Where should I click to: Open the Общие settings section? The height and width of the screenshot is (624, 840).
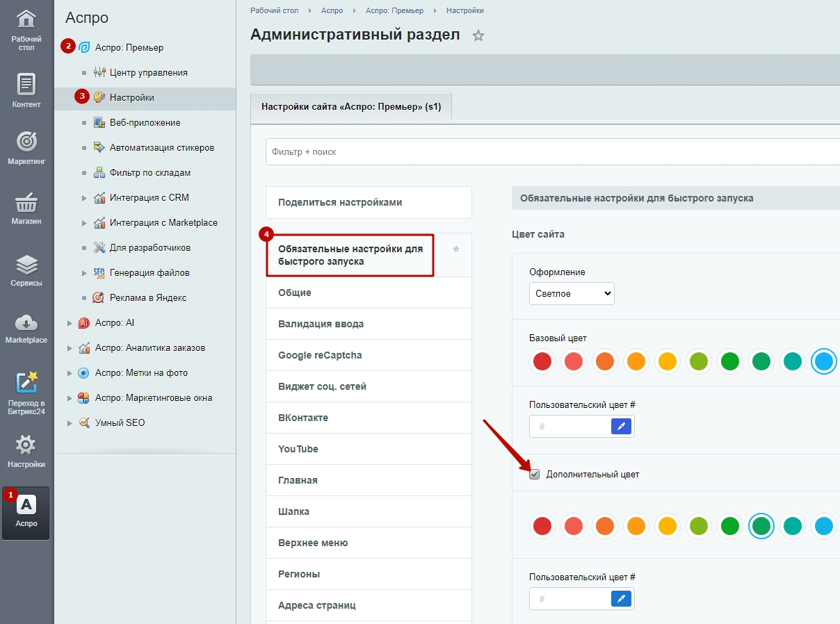click(x=369, y=293)
